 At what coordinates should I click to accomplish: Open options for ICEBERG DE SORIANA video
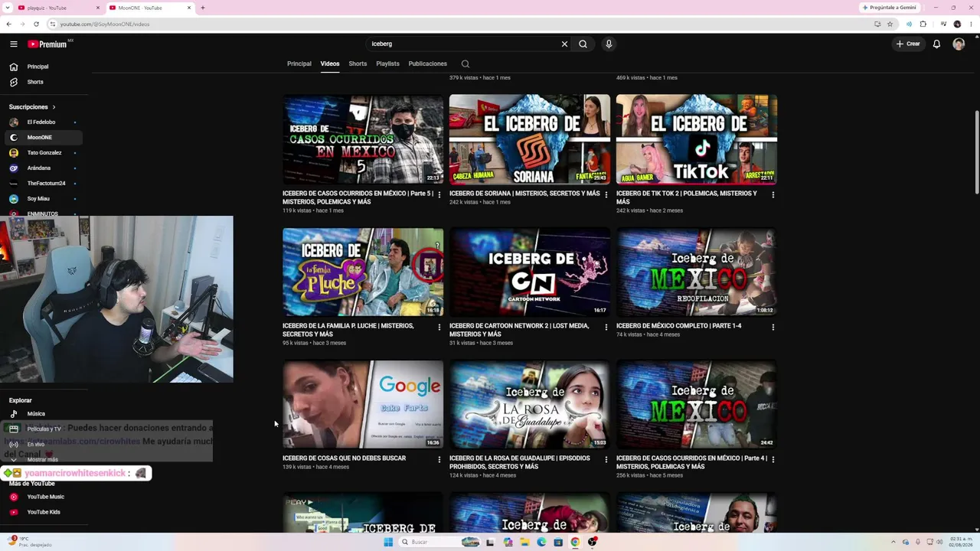(606, 195)
